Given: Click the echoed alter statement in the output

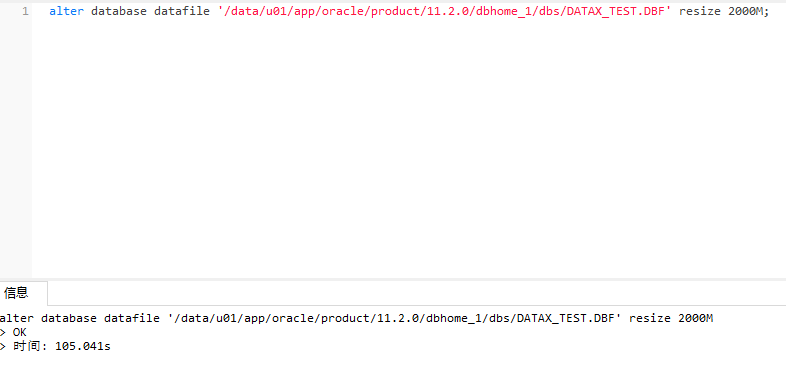Looking at the screenshot, I should (356, 318).
